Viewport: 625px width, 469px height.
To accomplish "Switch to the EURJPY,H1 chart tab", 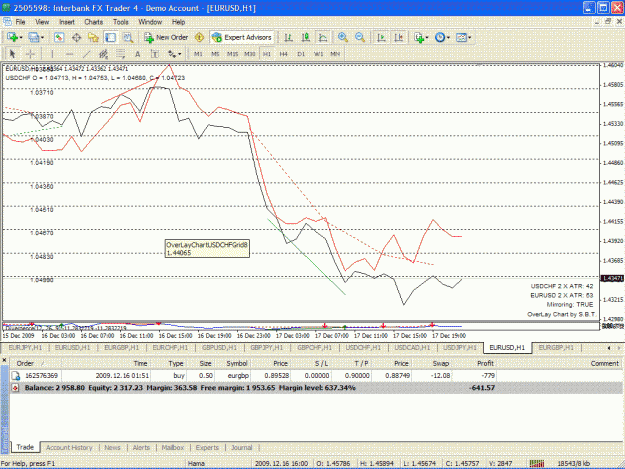I will (x=25, y=347).
